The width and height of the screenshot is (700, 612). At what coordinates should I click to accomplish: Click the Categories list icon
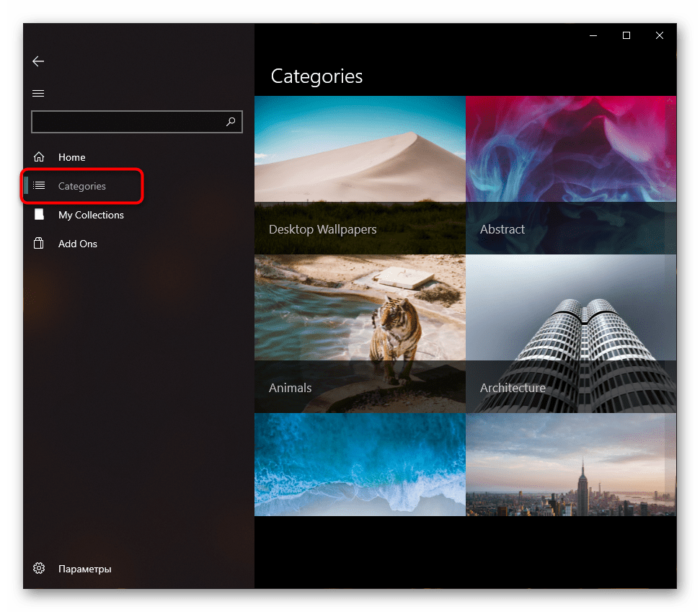pyautogui.click(x=39, y=186)
